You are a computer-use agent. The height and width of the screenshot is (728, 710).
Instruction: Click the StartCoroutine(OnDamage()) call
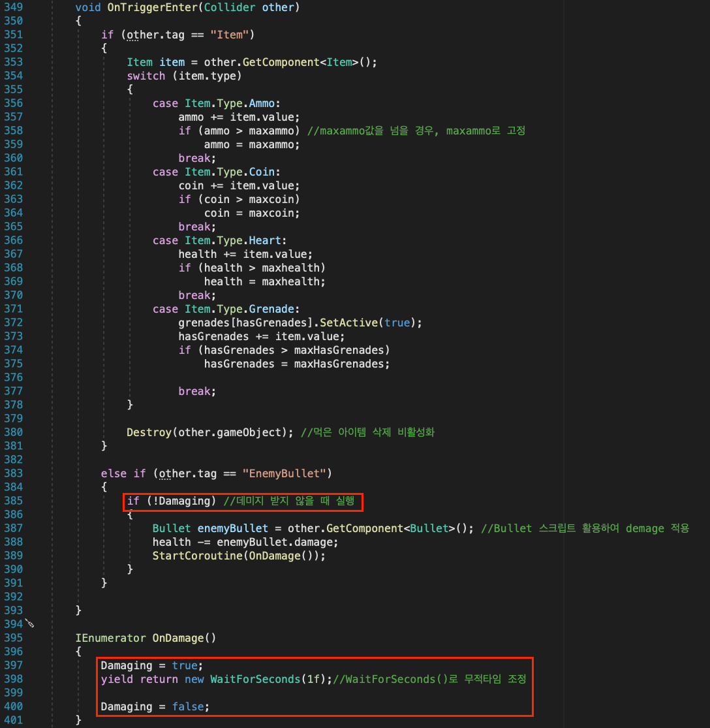pyautogui.click(x=239, y=556)
